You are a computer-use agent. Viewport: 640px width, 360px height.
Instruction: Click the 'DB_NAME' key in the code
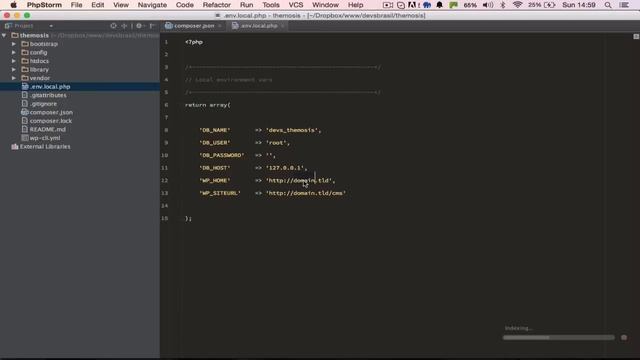(x=215, y=130)
